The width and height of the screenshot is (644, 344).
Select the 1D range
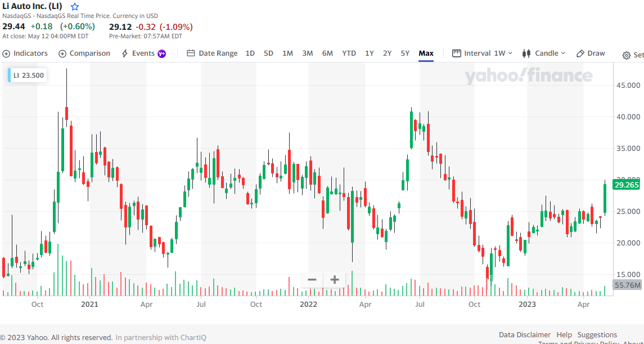[x=250, y=53]
